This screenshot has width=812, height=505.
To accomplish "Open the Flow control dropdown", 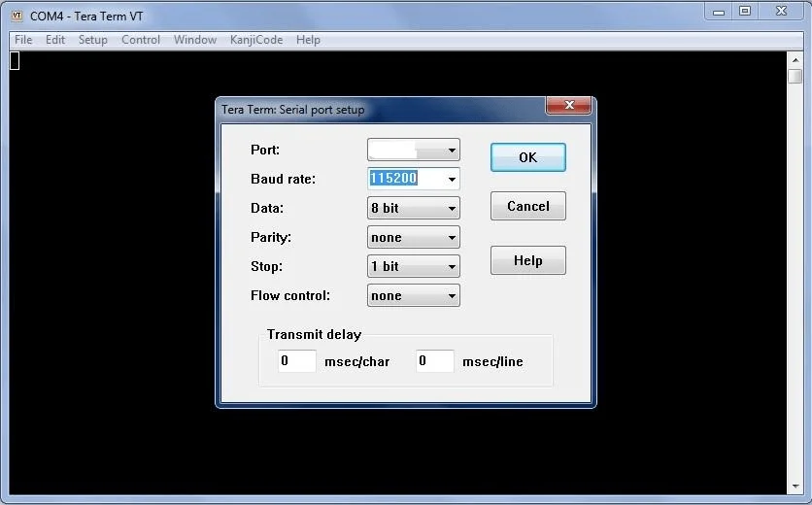I will (x=413, y=295).
